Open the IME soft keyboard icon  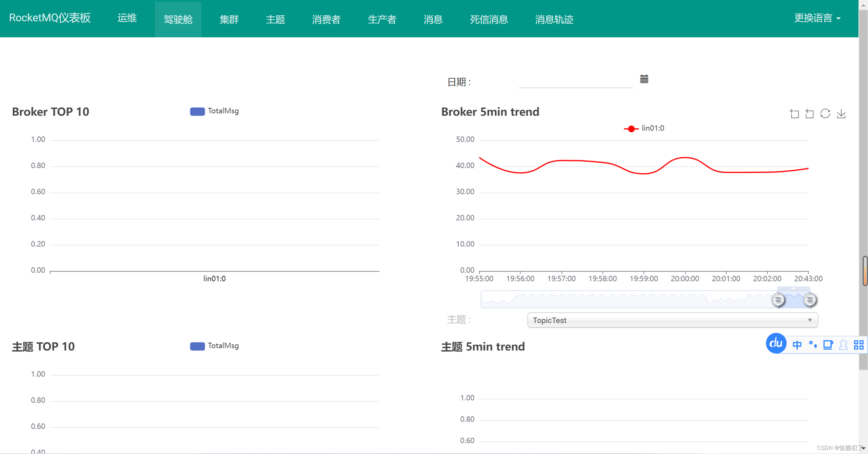coord(828,345)
